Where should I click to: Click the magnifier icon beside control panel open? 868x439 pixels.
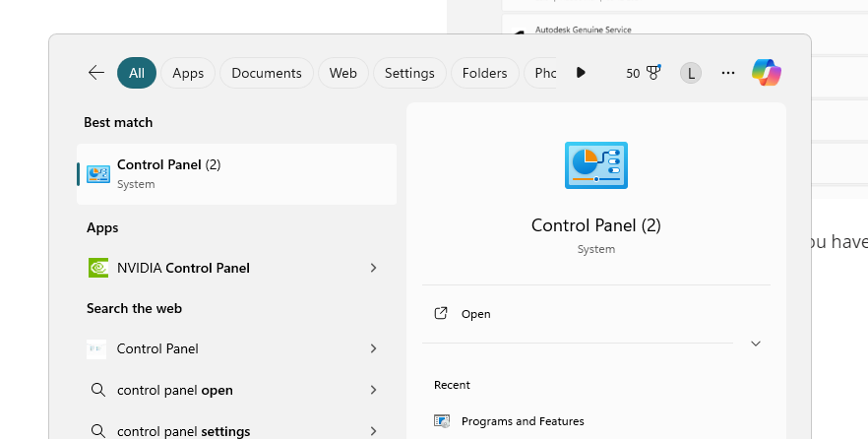tap(98, 390)
